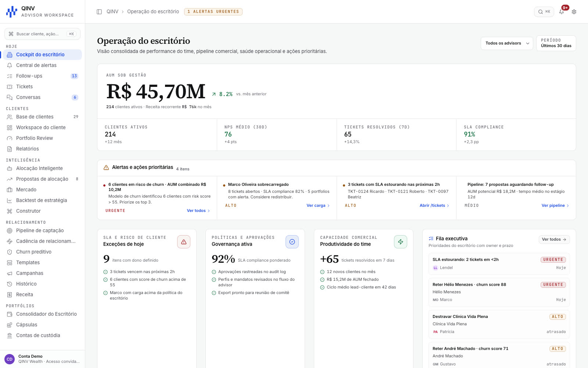The width and height of the screenshot is (588, 368).
Task: Click the Campanhas megaphone icon
Action: click(10, 273)
